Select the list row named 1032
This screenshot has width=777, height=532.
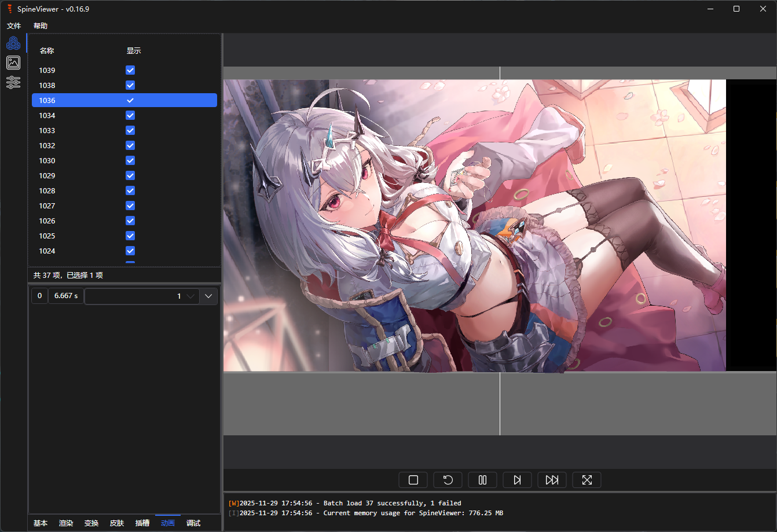[x=124, y=145]
